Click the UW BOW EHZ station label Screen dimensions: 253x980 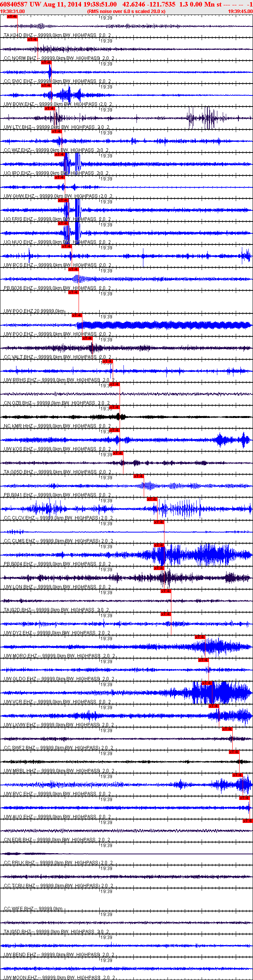58,104
